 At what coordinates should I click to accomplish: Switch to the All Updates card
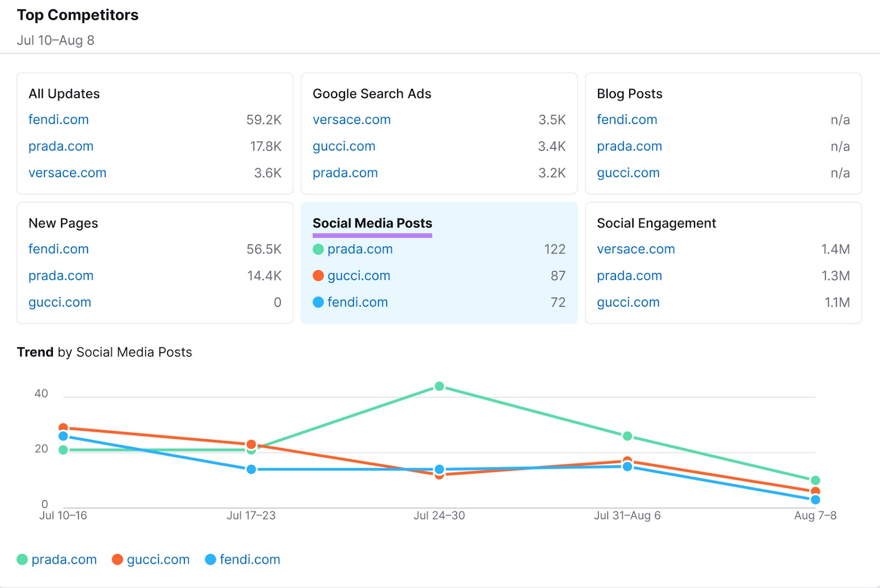(64, 94)
